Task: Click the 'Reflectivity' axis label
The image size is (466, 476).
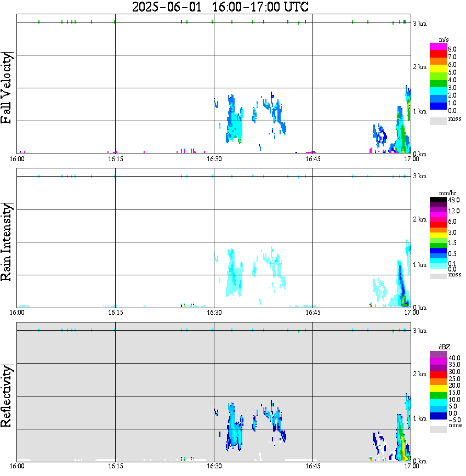Action: pos(6,396)
